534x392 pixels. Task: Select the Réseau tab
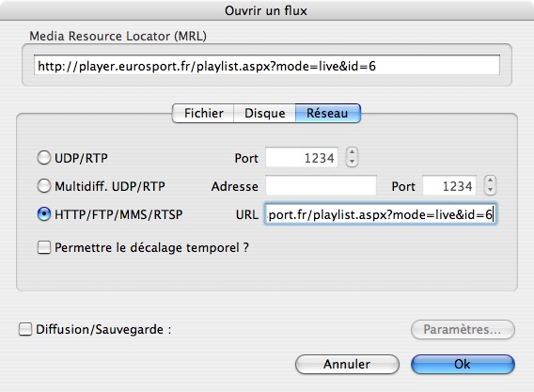pos(327,113)
